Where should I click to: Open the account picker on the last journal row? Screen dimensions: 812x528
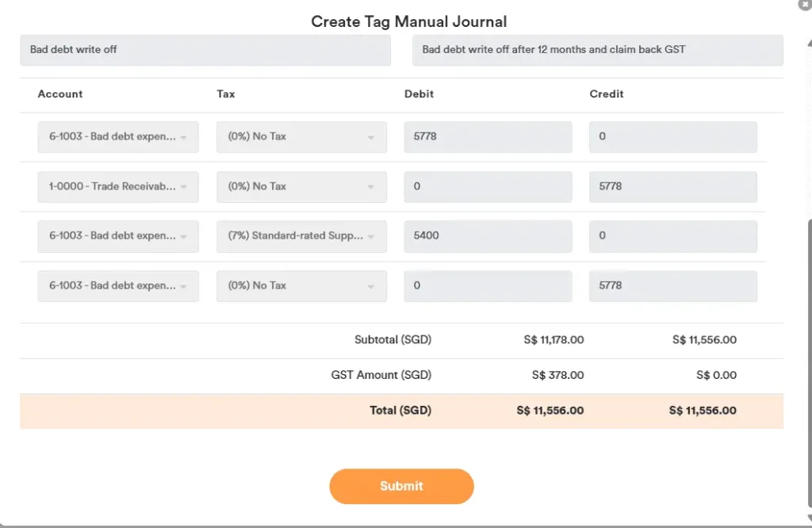(117, 285)
